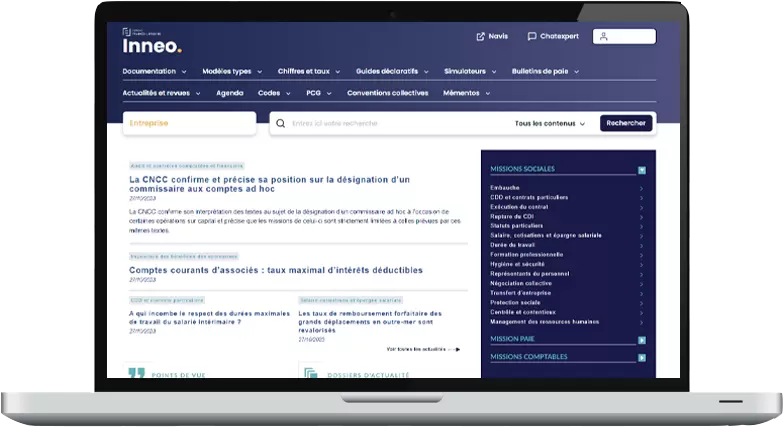
Task: Open the Chatexpert chat bubble icon
Action: pos(532,36)
